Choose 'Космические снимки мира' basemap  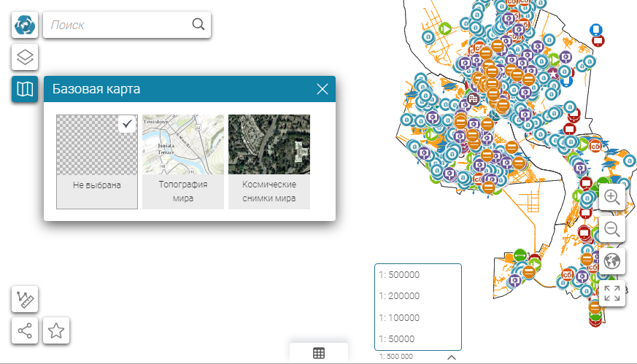click(x=269, y=162)
